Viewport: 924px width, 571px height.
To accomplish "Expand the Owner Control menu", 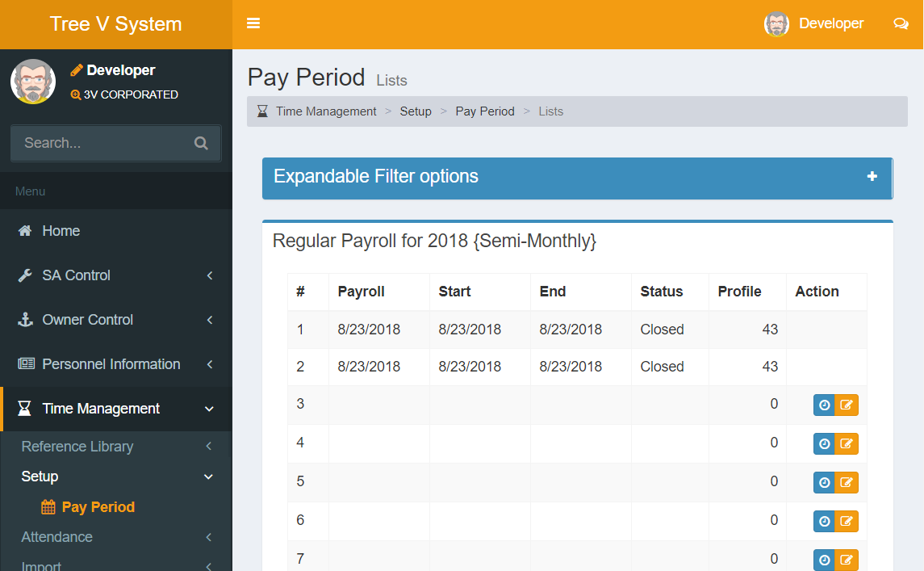I will [115, 320].
